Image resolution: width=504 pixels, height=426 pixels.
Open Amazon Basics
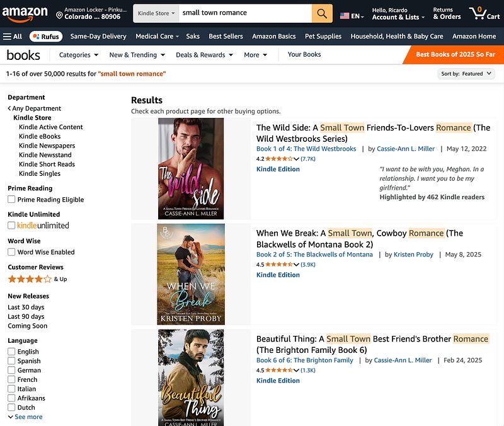(x=274, y=37)
